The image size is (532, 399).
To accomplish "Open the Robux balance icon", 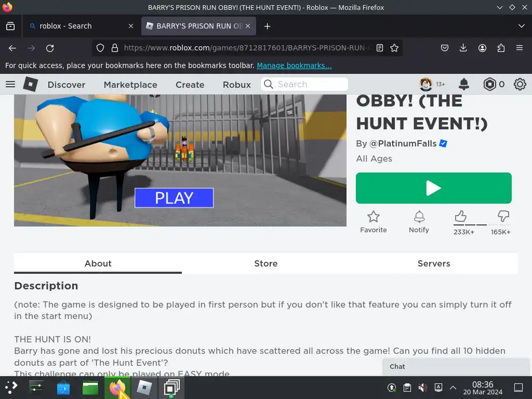I will pyautogui.click(x=489, y=84).
